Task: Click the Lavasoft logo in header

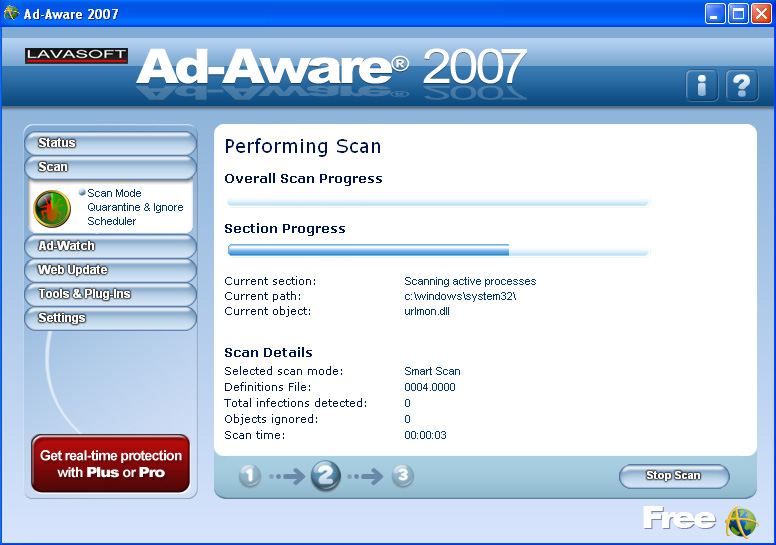Action: [77, 55]
